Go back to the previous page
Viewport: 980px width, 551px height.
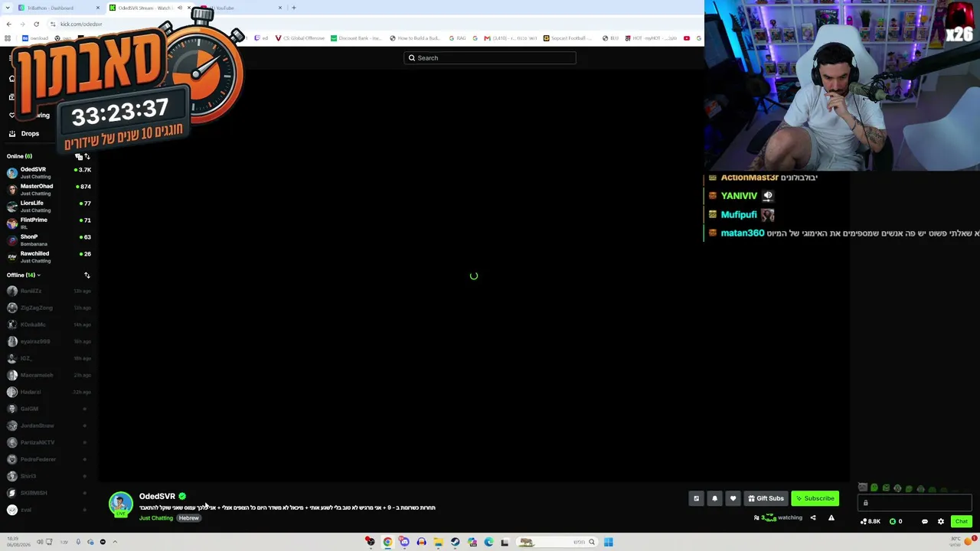[9, 24]
